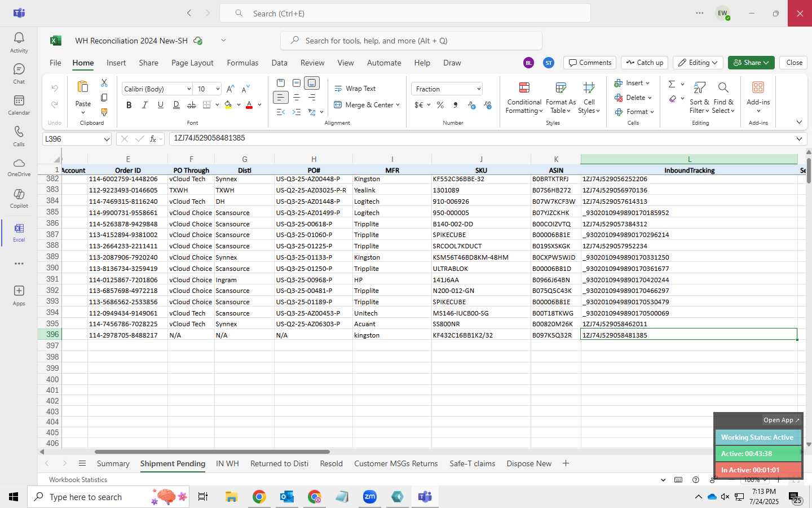Open the cell Borders icon
This screenshot has width=812, height=508.
click(x=206, y=105)
